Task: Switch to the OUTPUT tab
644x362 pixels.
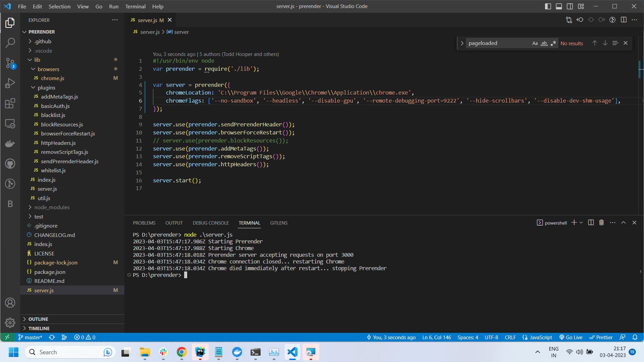Action: tap(174, 223)
